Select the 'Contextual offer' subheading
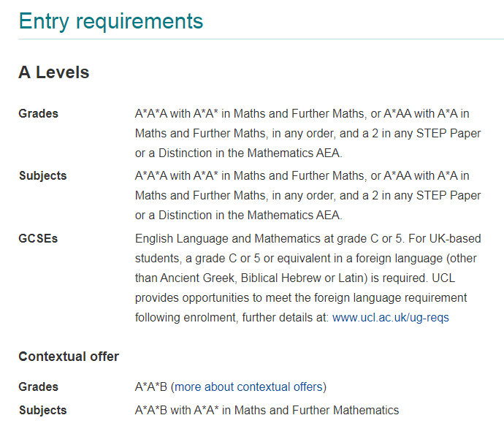Viewport: 504px width, 434px height. pyautogui.click(x=69, y=357)
